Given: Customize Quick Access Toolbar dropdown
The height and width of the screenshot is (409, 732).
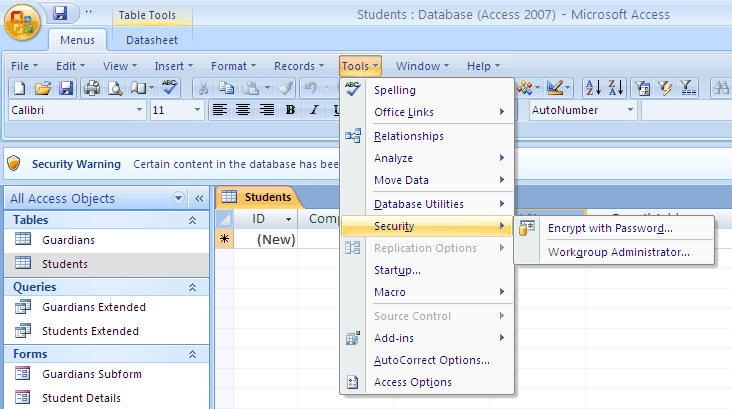Looking at the screenshot, I should tap(89, 12).
